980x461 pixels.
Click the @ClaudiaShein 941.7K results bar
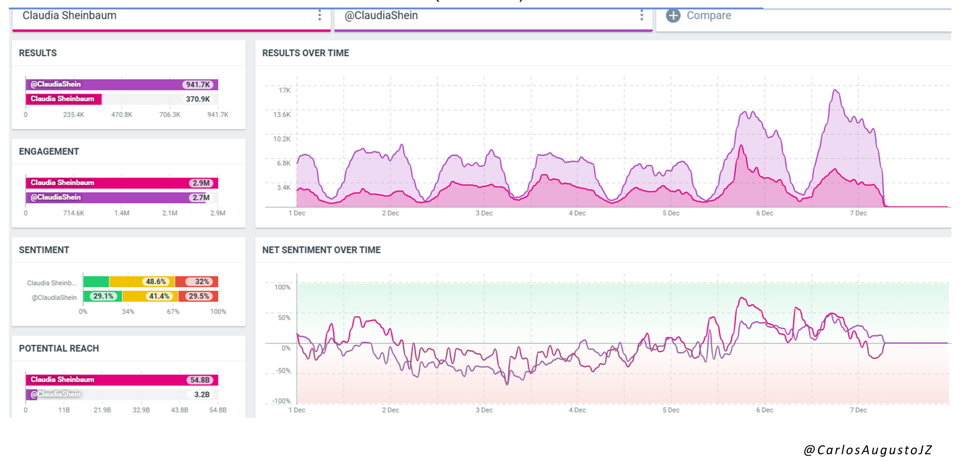pos(122,84)
